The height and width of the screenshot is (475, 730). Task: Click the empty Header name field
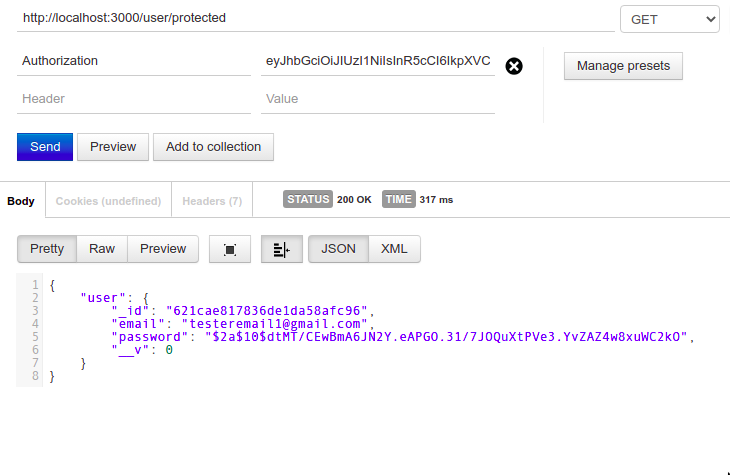tap(134, 99)
